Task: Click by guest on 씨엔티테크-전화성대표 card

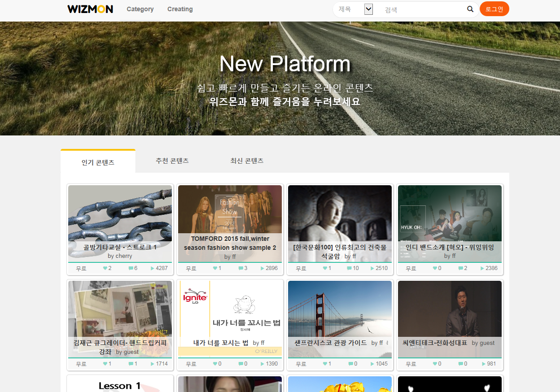Action: [483, 343]
